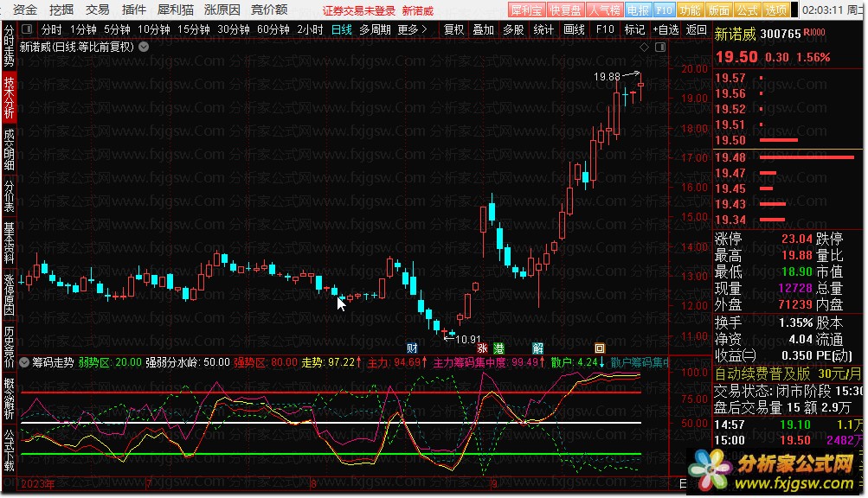The width and height of the screenshot is (868, 498).
Task: Click the 多股 button
Action: click(x=513, y=29)
